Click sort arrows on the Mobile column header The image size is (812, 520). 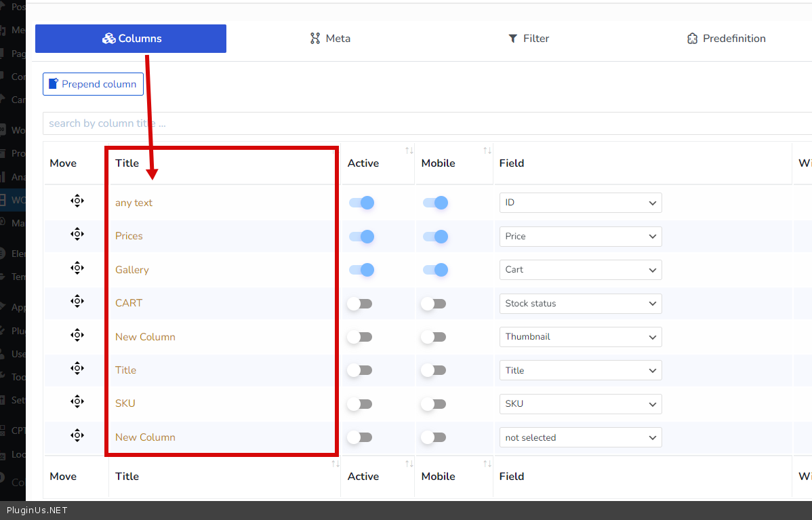487,151
